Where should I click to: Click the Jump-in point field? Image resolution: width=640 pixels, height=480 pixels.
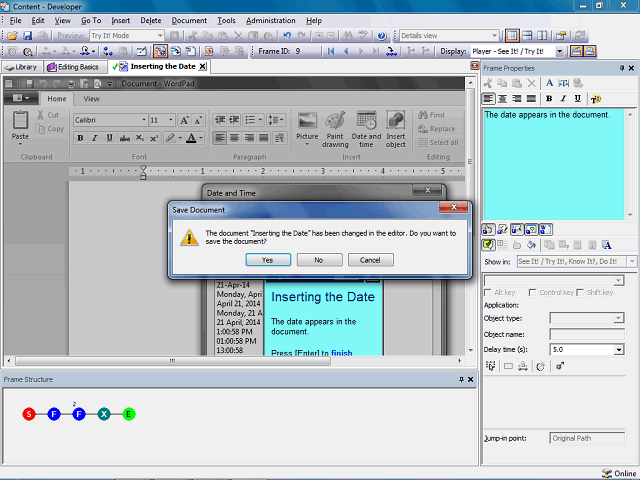click(587, 438)
